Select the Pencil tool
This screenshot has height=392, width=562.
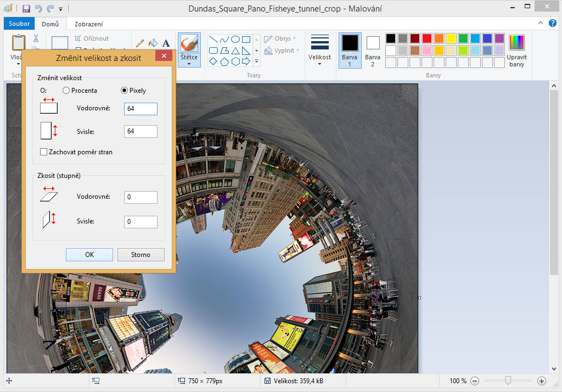(140, 43)
